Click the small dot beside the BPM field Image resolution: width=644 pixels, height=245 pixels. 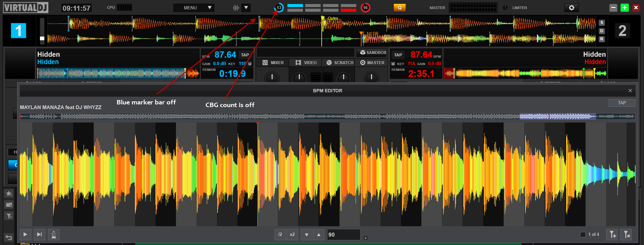[366, 238]
